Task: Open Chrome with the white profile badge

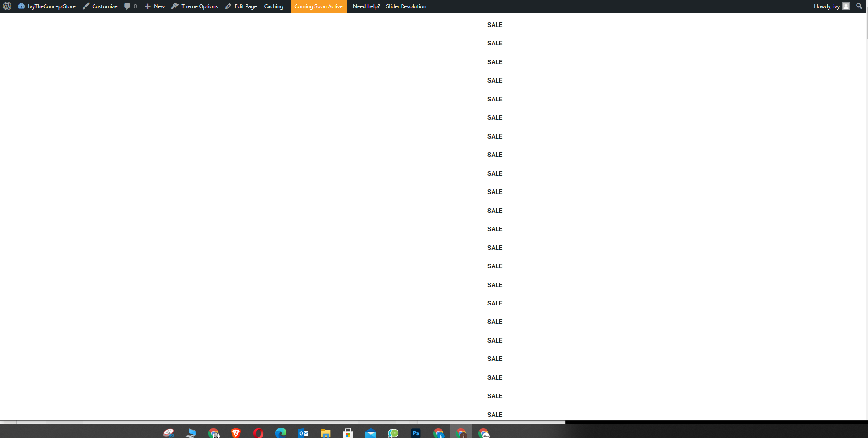Action: (x=483, y=433)
